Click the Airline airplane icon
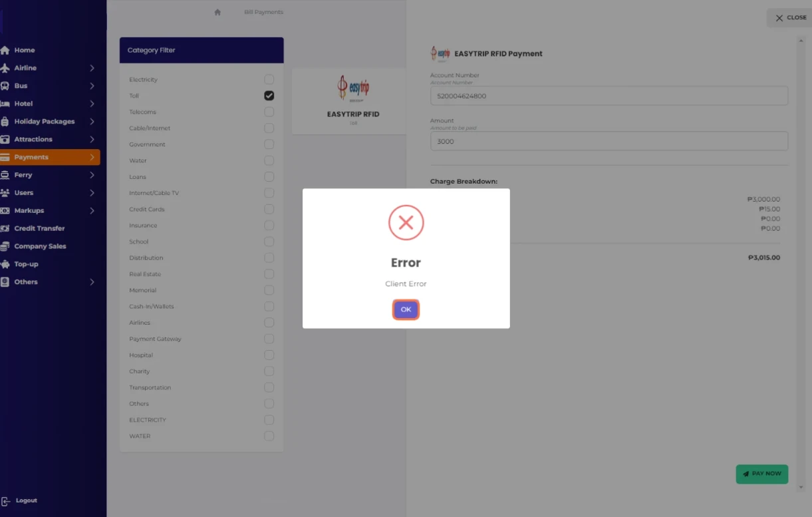The image size is (812, 517). click(x=5, y=68)
